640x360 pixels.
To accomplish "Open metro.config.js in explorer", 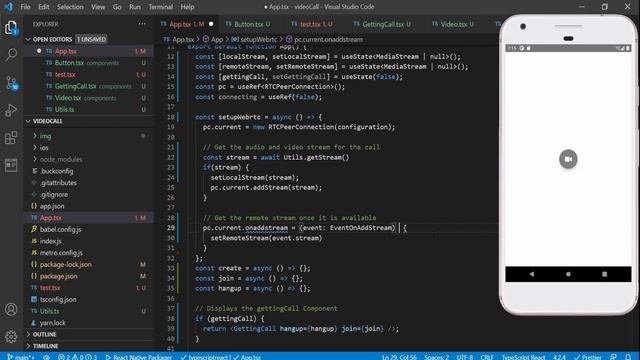I will pyautogui.click(x=61, y=253).
